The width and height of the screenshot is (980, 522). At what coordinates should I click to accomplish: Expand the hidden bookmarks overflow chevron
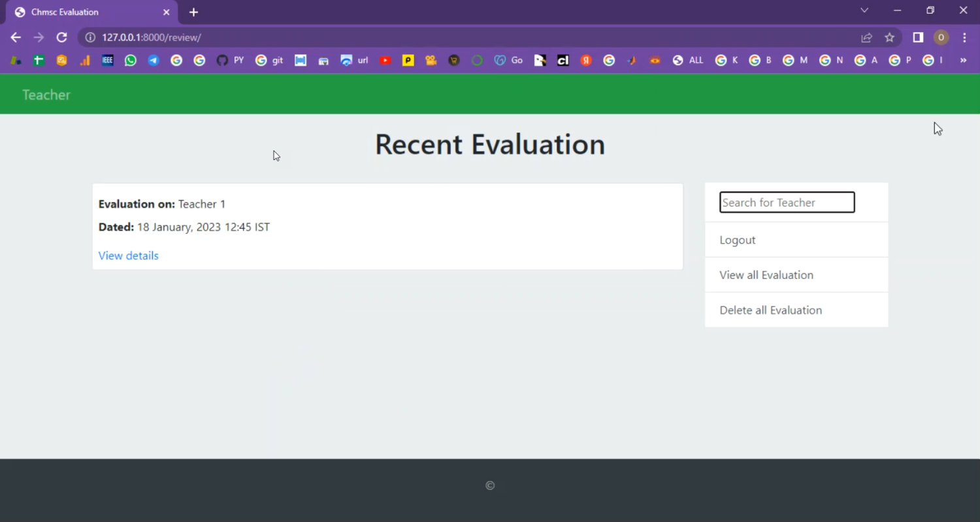point(963,60)
